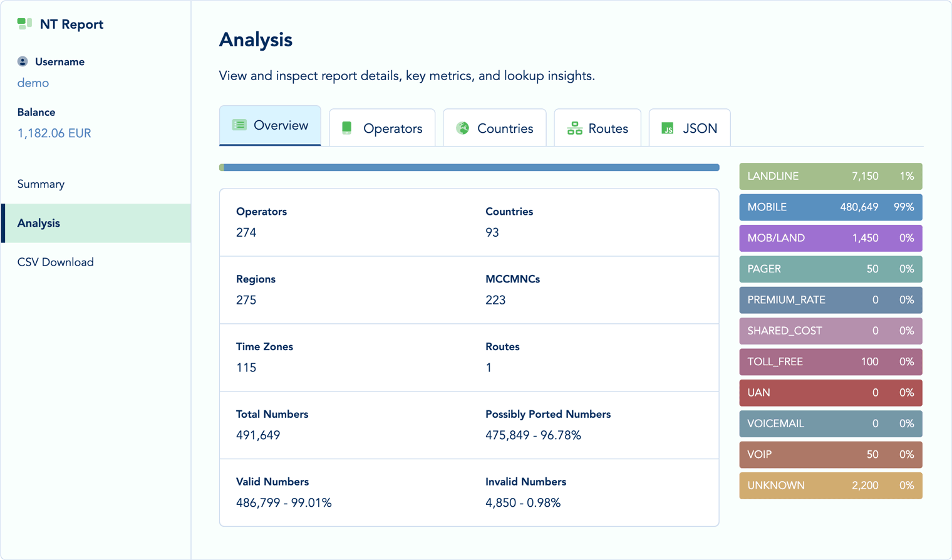Image resolution: width=952 pixels, height=560 pixels.
Task: Click the demo username link
Action: 33,83
